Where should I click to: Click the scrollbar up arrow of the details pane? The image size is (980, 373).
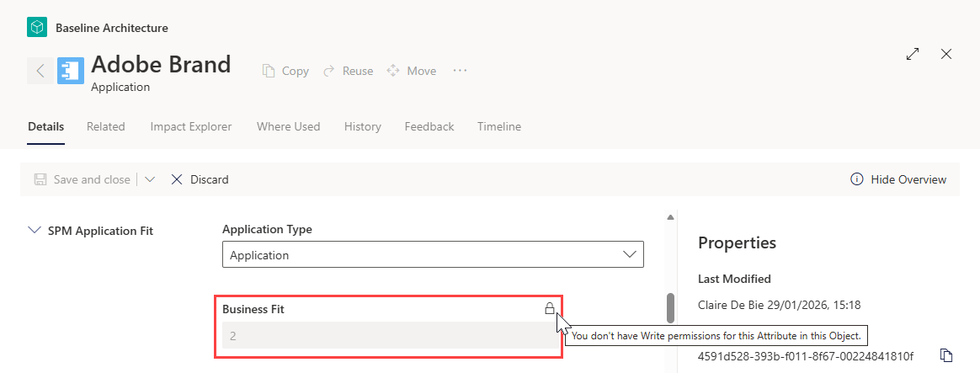point(671,217)
